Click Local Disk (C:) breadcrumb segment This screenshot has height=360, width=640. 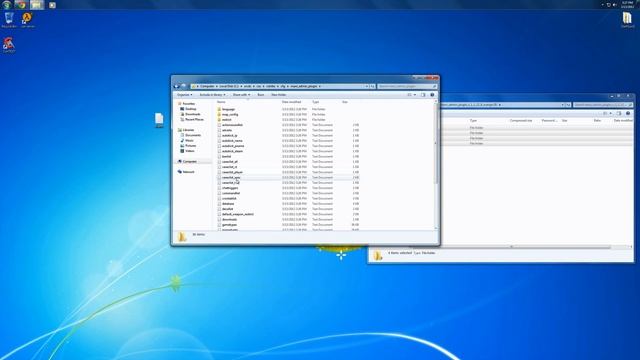[x=229, y=87]
